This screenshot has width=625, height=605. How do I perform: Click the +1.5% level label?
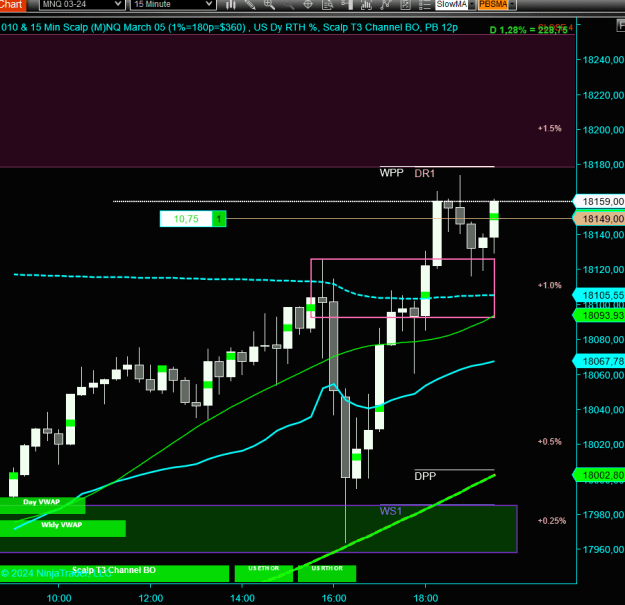[550, 128]
